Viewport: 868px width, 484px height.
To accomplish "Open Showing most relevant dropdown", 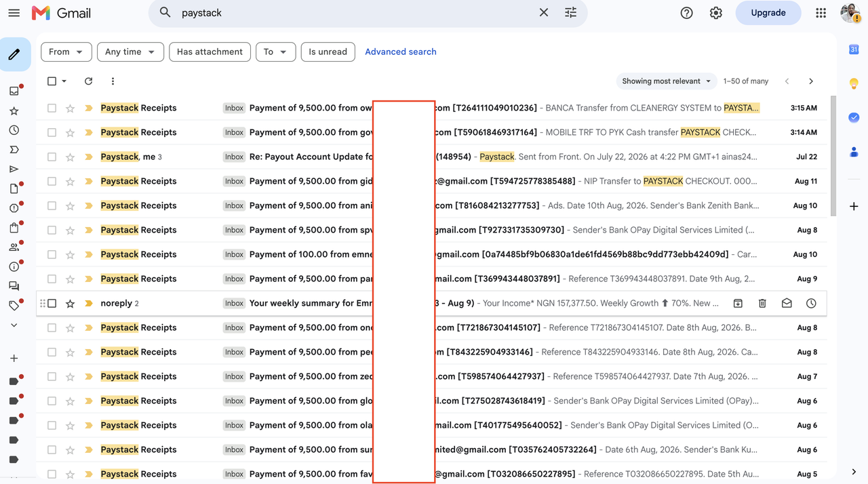I will click(x=666, y=81).
